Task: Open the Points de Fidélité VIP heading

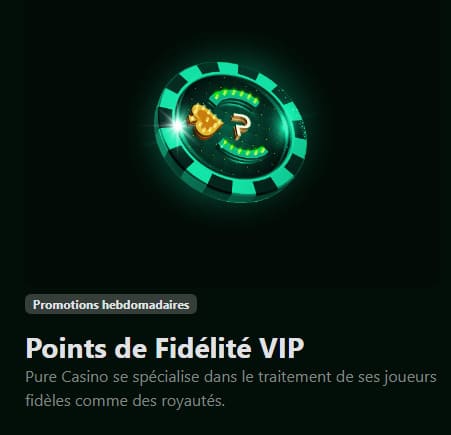Action: click(165, 348)
